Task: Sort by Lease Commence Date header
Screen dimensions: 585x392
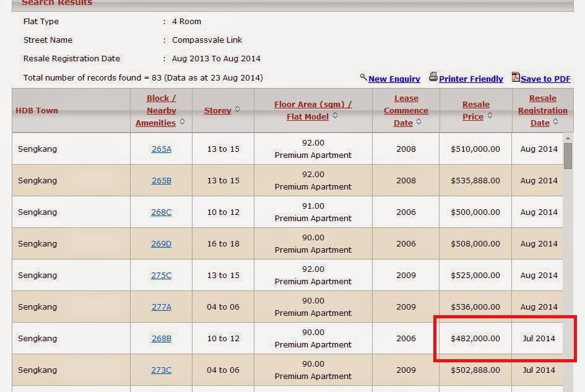Action: (x=406, y=110)
